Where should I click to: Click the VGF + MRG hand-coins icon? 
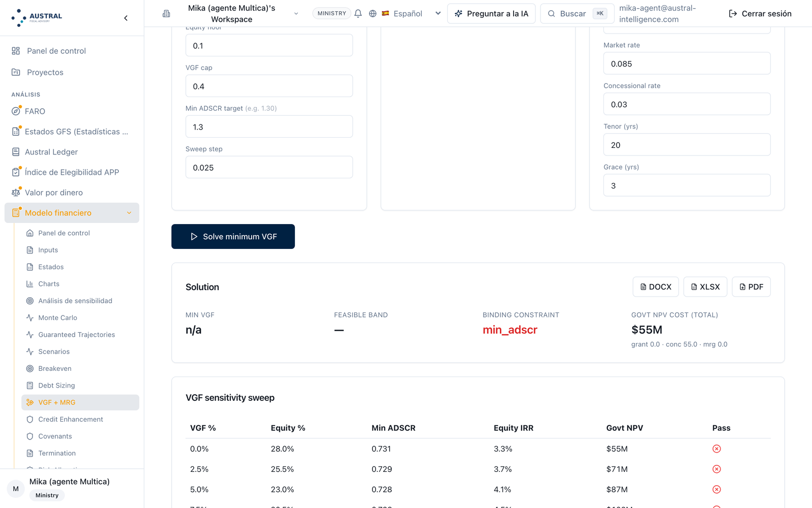pos(30,402)
